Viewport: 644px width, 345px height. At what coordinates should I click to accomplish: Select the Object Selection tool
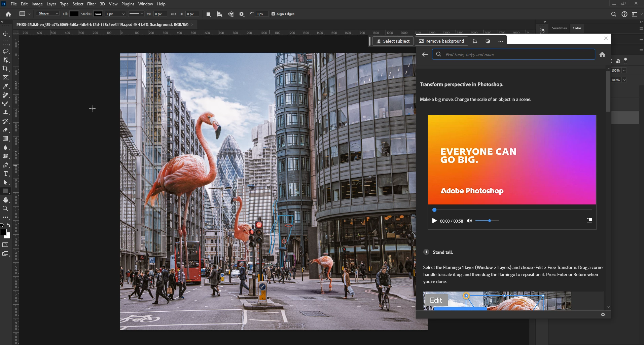5,60
